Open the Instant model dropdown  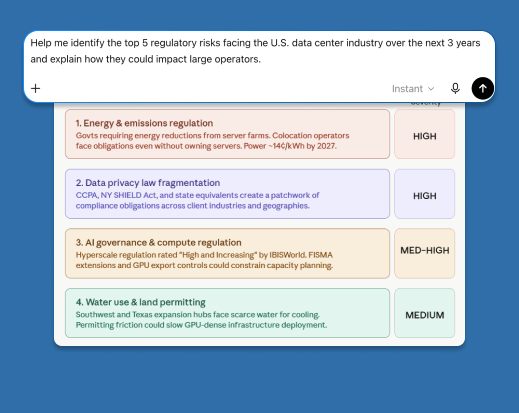click(x=413, y=89)
